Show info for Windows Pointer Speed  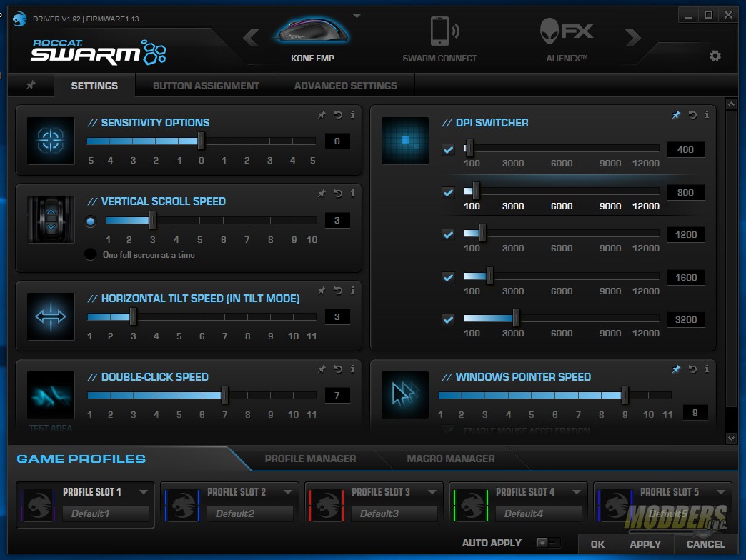coord(707,369)
